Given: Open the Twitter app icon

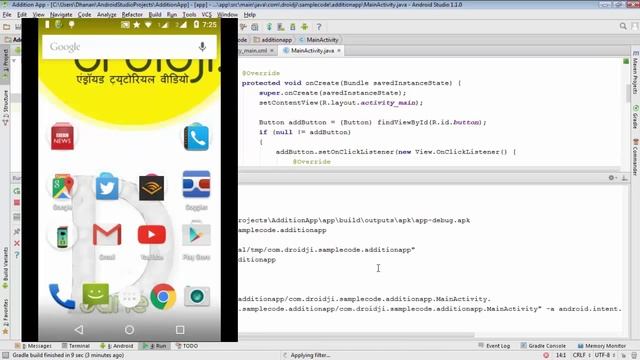Looking at the screenshot, I should 107,186.
